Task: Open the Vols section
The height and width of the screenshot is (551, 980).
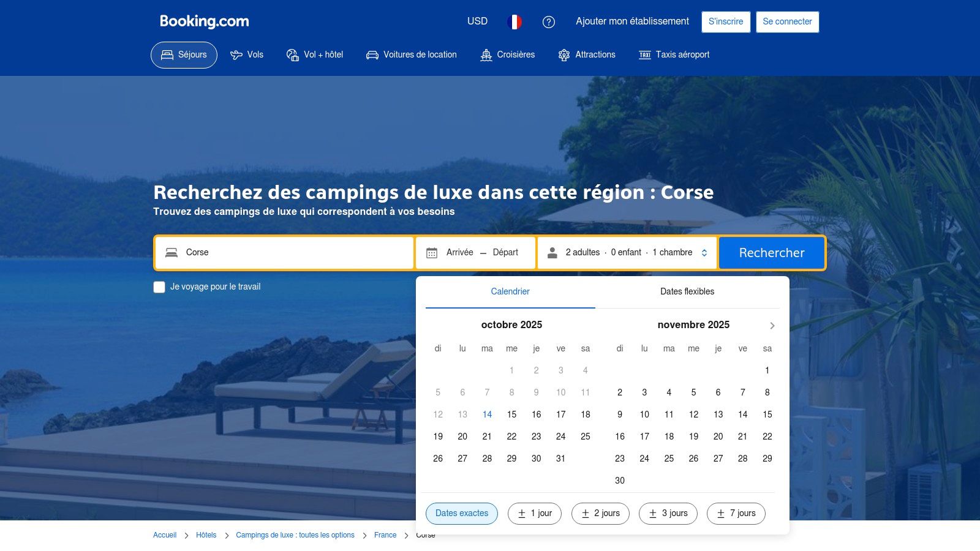Action: [x=247, y=55]
